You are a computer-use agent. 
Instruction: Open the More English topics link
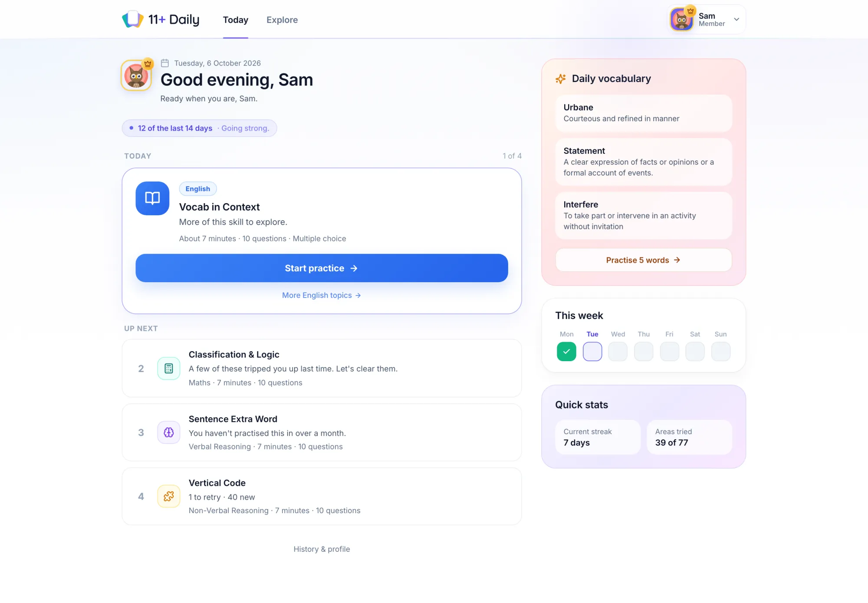[x=322, y=295]
